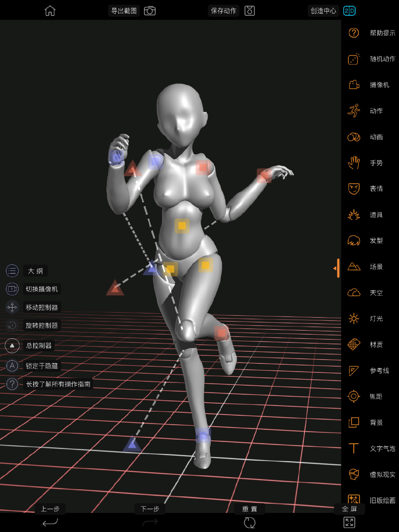Open the 动画 animation icon
This screenshot has width=399, height=532.
(x=354, y=137)
